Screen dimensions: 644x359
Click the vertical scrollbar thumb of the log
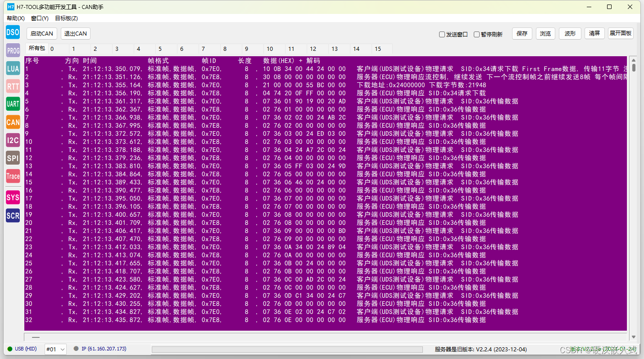click(634, 68)
